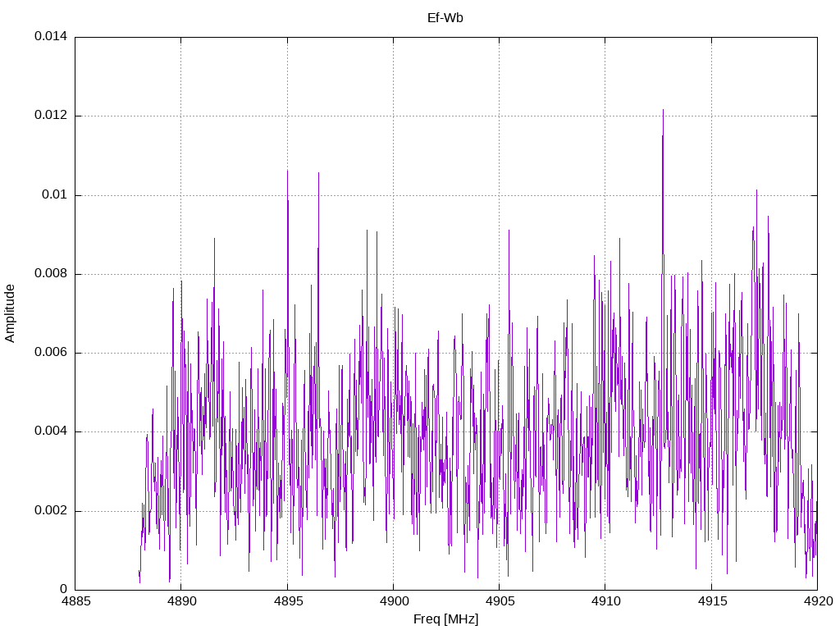The image size is (840, 630).
Task: Click x-axis tick label 4920
Action: coord(818,601)
